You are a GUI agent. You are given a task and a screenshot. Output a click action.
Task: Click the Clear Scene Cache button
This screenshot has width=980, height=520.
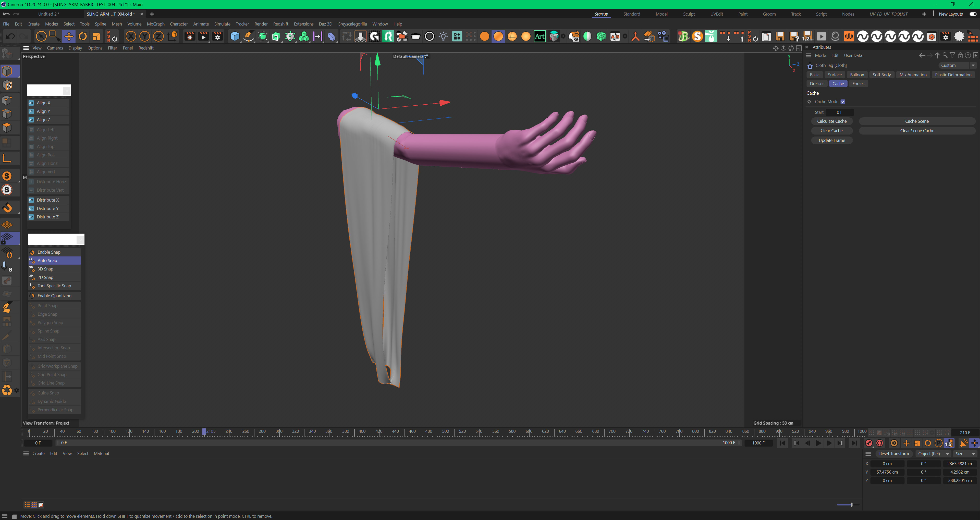917,131
